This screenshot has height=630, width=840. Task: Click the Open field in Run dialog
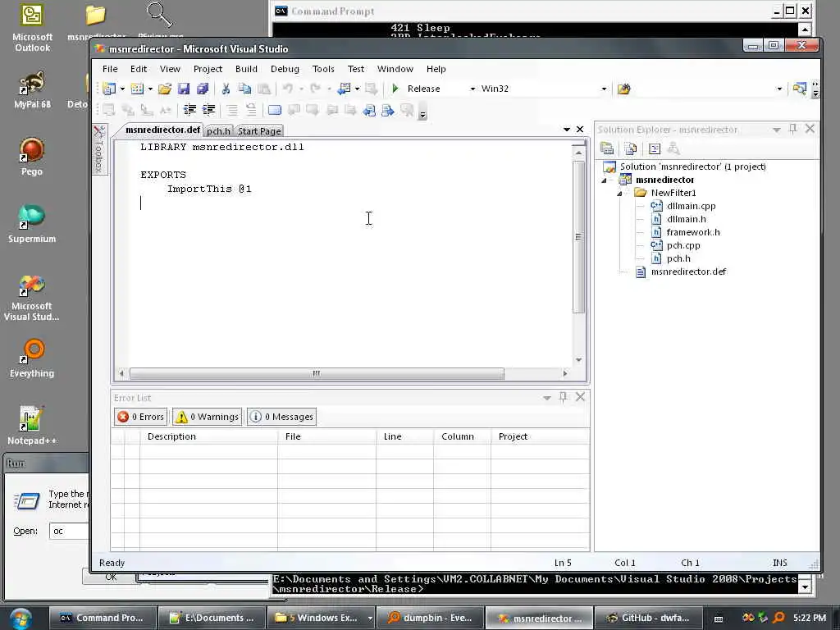point(70,531)
